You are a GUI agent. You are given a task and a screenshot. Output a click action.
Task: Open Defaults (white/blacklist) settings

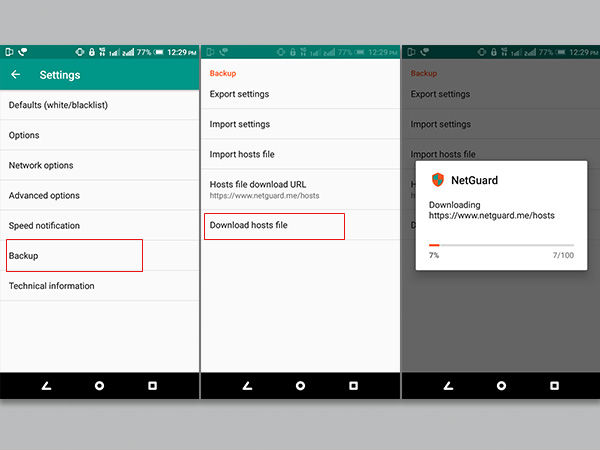point(58,105)
